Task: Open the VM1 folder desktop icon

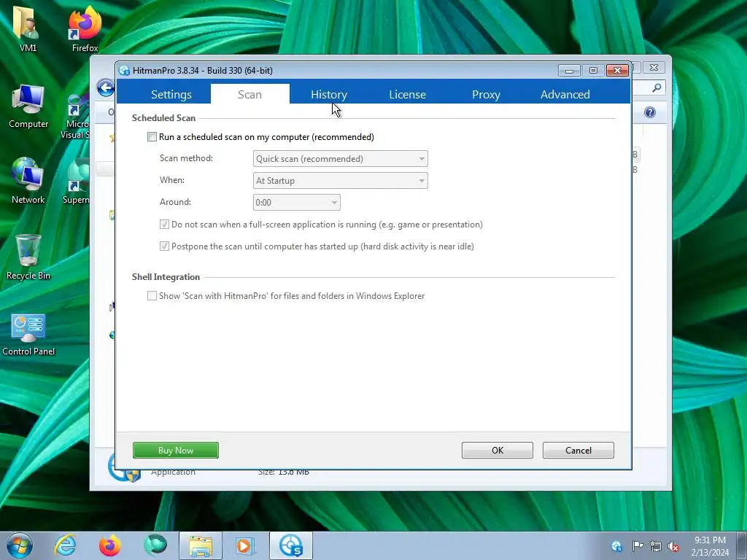Action: coord(28,29)
